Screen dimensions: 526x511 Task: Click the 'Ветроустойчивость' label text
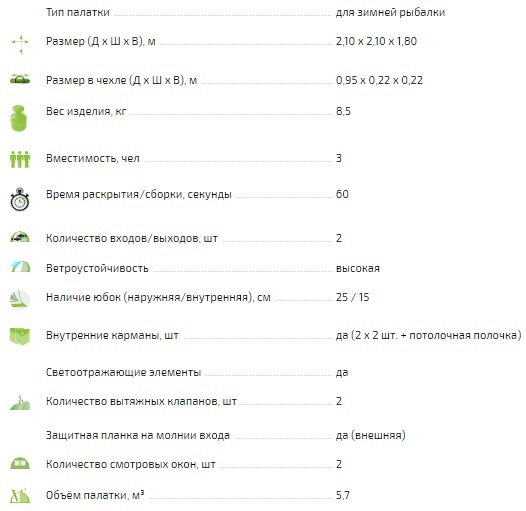pos(97,268)
